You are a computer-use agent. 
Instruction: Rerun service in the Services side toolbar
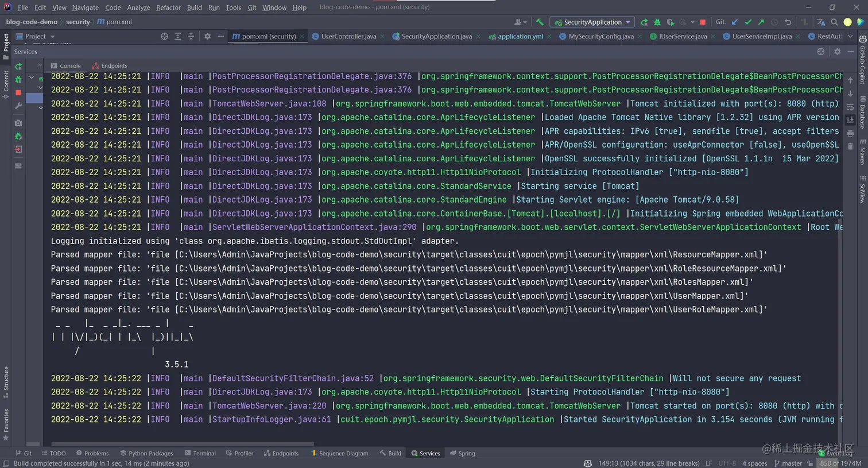(x=18, y=67)
